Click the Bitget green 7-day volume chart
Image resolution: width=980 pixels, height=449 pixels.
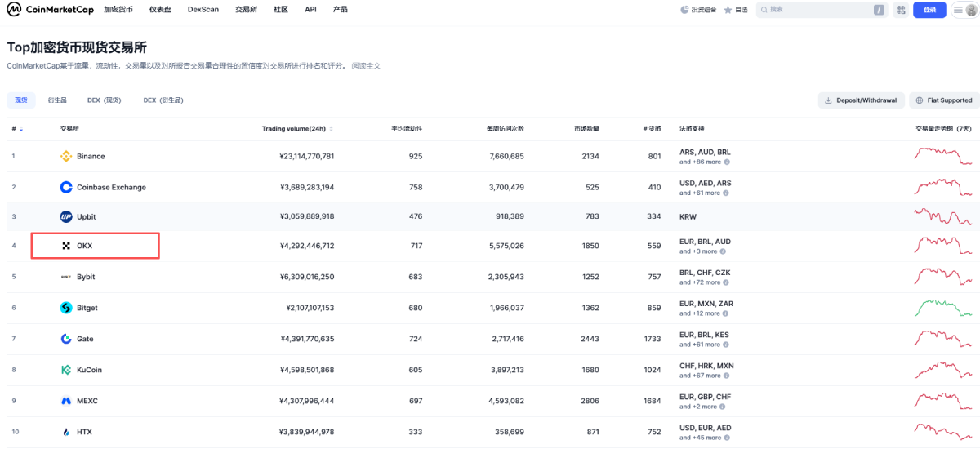(x=943, y=308)
